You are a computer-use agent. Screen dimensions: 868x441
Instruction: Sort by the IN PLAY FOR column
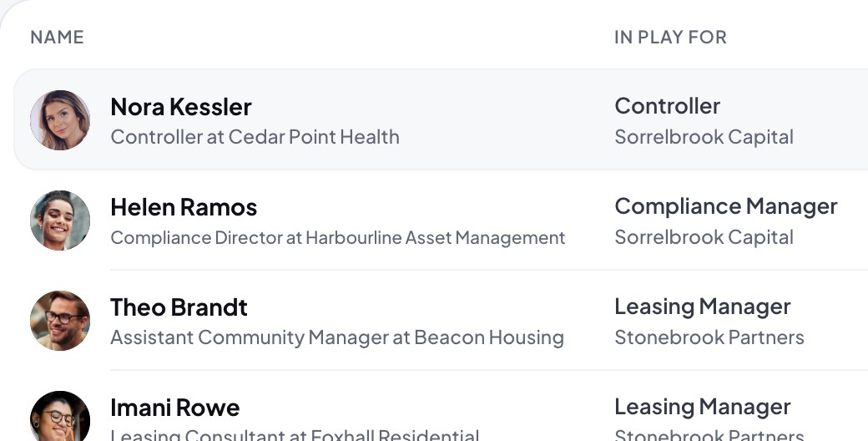tap(670, 37)
